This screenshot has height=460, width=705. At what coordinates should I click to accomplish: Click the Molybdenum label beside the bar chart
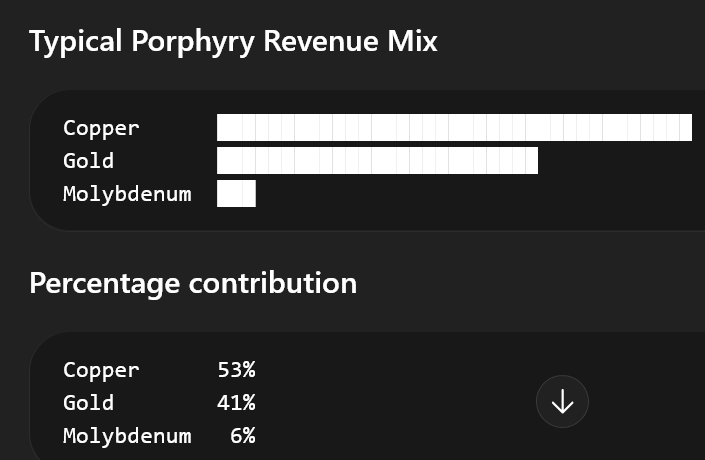pyautogui.click(x=127, y=194)
